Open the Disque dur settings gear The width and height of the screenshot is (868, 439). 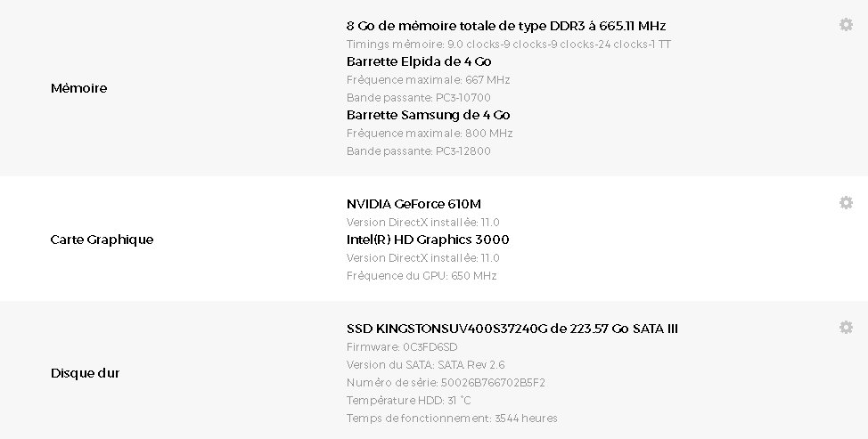click(x=846, y=328)
